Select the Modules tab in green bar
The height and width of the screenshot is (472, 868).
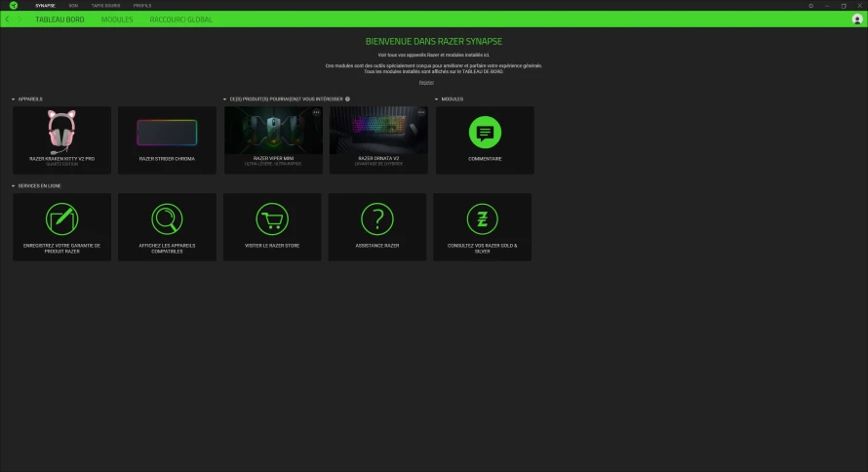(117, 20)
